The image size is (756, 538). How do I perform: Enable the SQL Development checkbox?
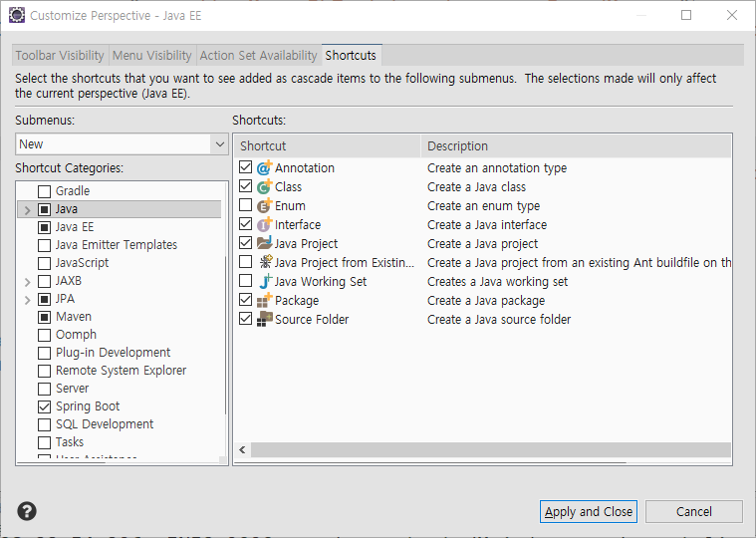45,424
